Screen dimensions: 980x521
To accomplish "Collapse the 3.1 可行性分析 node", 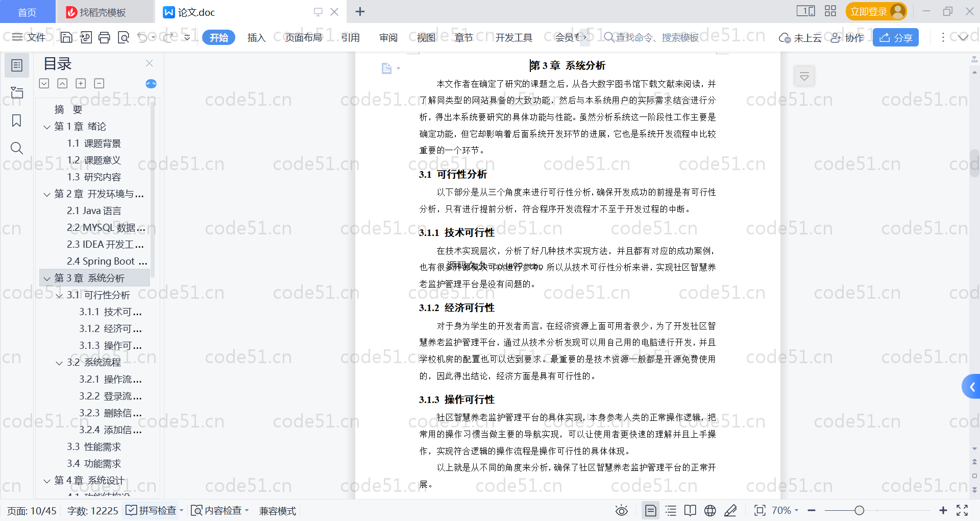I will (59, 296).
